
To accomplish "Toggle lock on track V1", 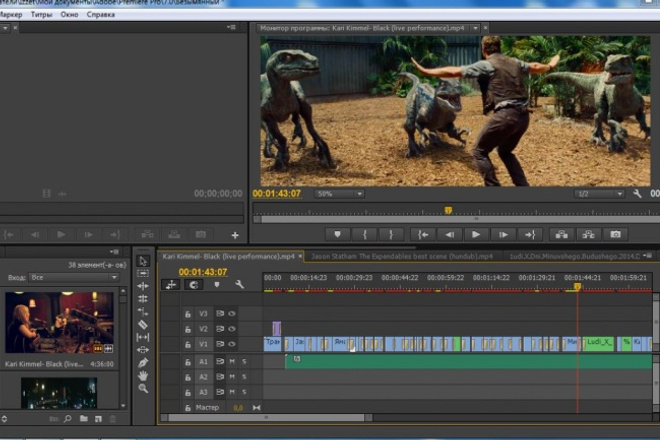I will pyautogui.click(x=188, y=345).
